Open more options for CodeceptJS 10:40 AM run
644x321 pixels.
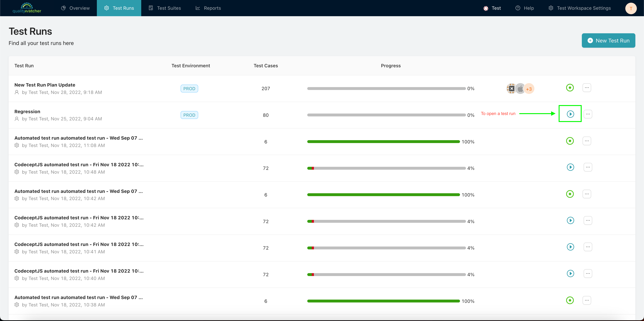click(x=588, y=273)
